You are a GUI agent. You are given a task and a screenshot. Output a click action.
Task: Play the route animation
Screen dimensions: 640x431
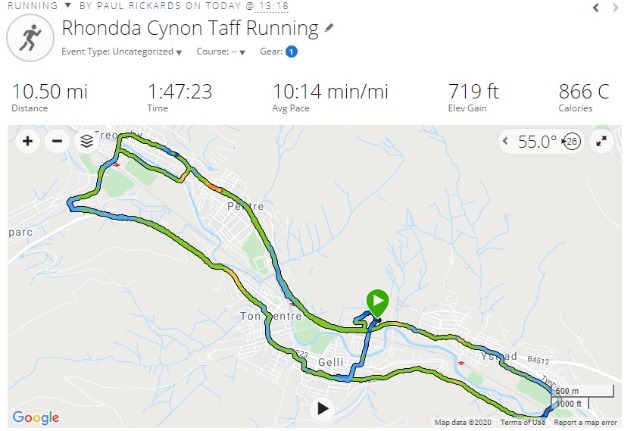click(x=322, y=408)
